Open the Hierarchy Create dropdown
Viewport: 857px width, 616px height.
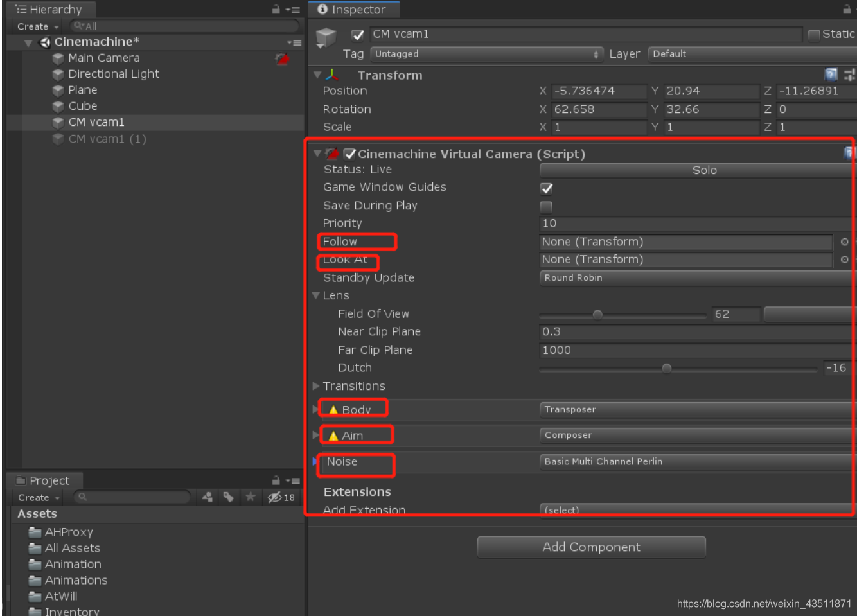(38, 26)
